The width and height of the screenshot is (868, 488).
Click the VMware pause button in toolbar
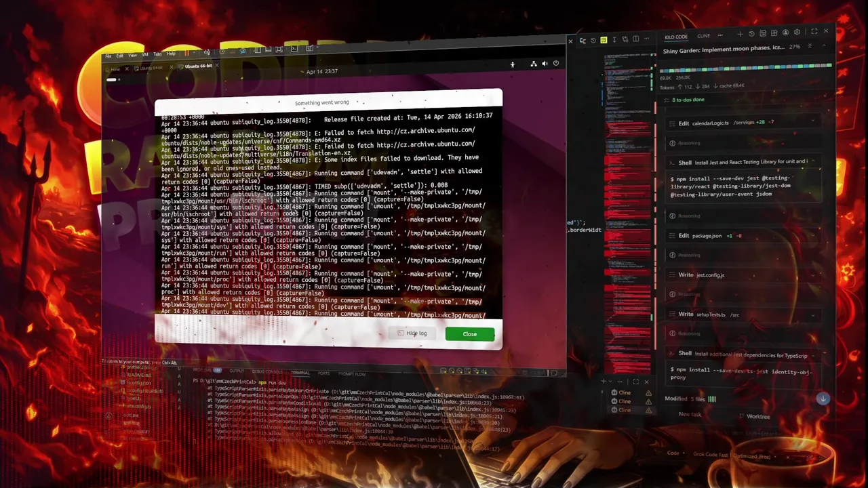click(186, 53)
